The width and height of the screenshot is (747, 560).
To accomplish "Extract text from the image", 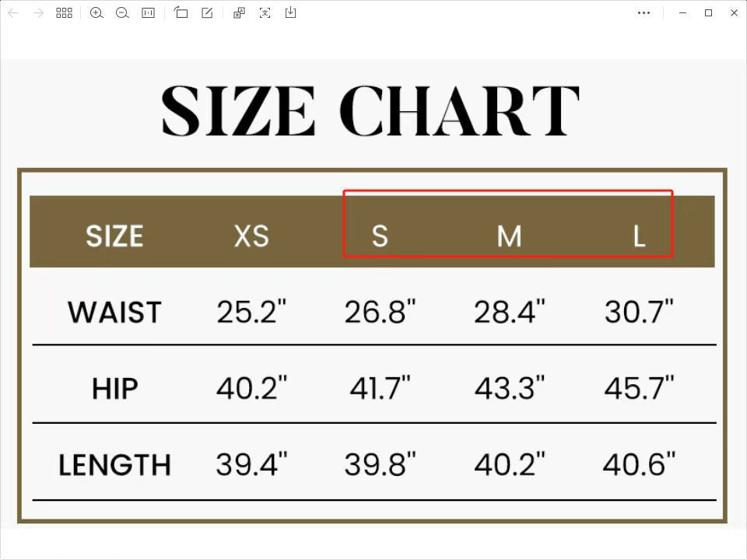I will click(265, 13).
